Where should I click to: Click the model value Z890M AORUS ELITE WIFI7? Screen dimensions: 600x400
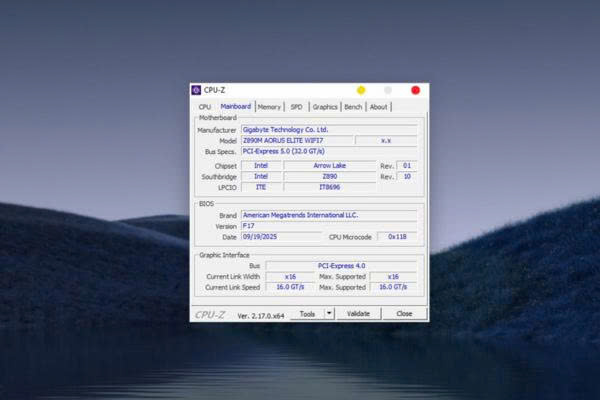(x=297, y=140)
